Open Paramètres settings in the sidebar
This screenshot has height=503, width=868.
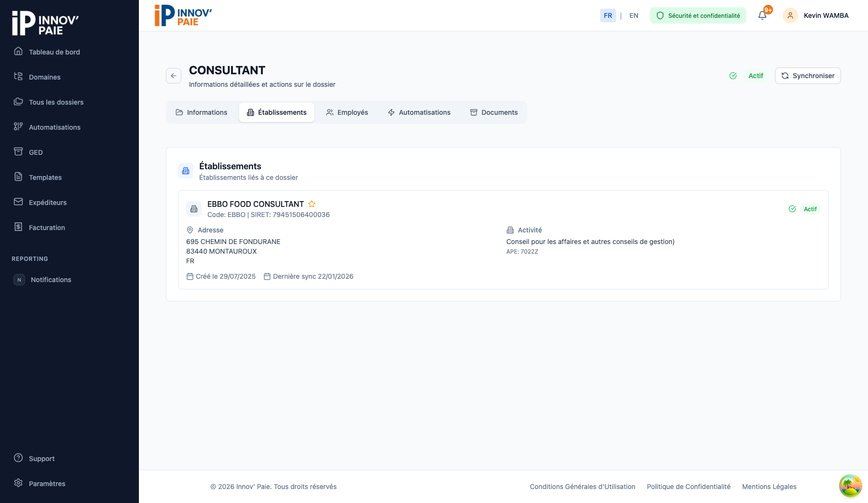pyautogui.click(x=47, y=484)
